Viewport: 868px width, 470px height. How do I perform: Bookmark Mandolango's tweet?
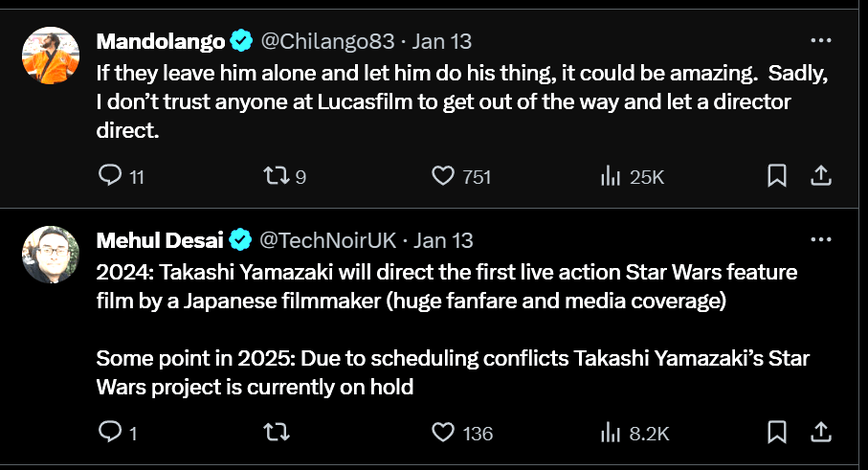[x=777, y=175]
